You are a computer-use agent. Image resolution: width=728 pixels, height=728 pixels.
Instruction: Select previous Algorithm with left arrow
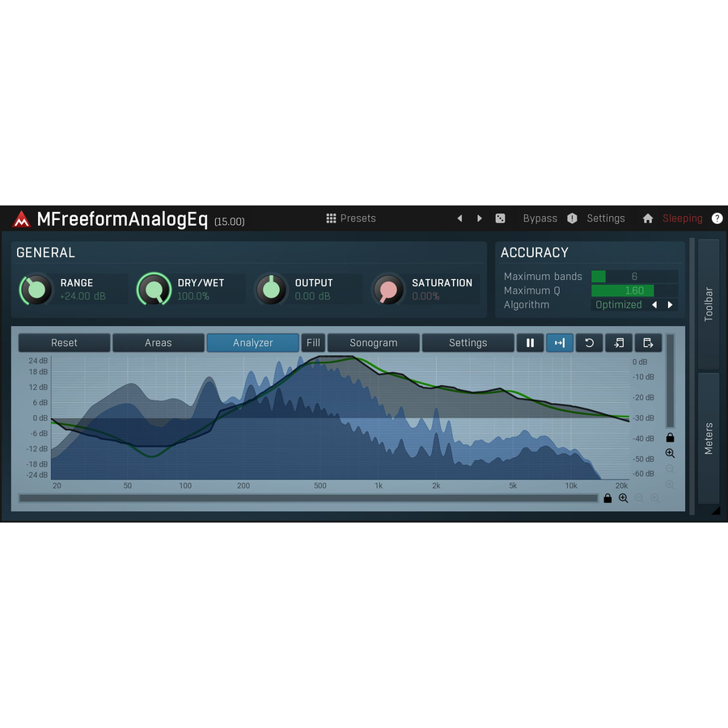click(x=654, y=305)
